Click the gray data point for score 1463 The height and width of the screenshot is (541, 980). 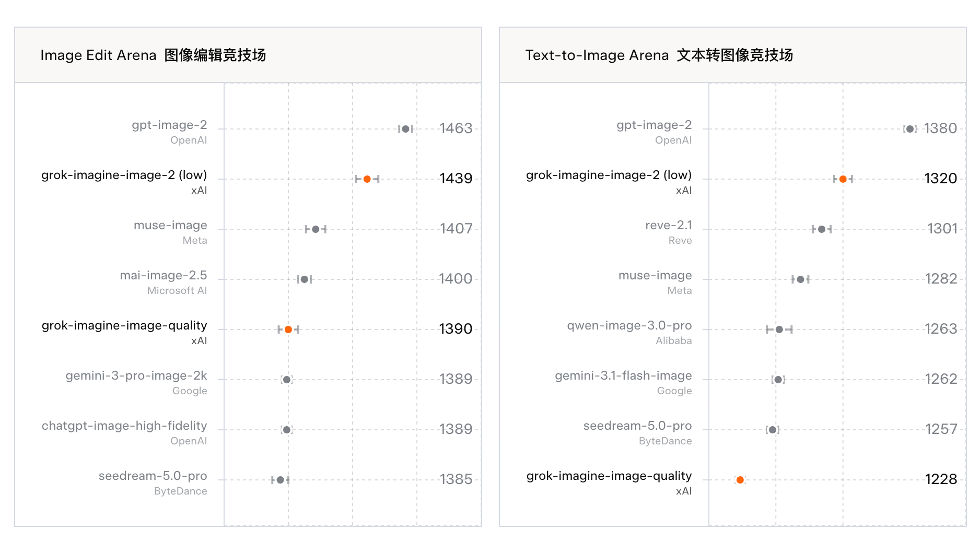406,129
